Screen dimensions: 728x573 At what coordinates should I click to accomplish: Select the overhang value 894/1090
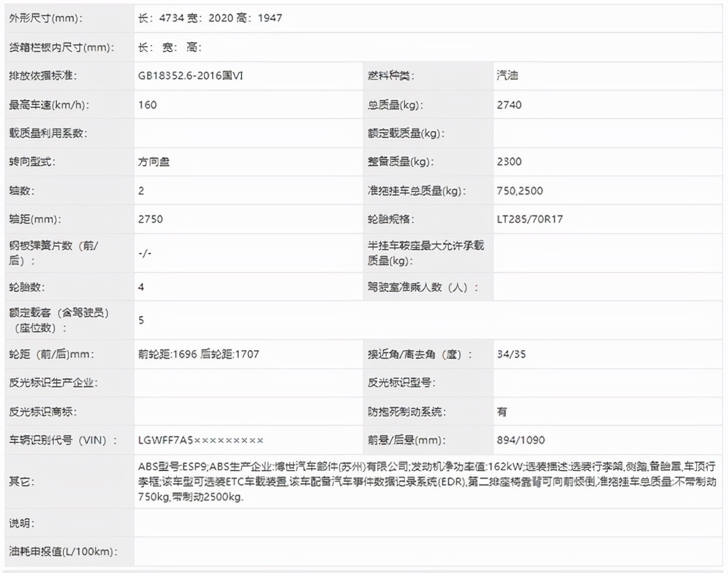pos(521,440)
